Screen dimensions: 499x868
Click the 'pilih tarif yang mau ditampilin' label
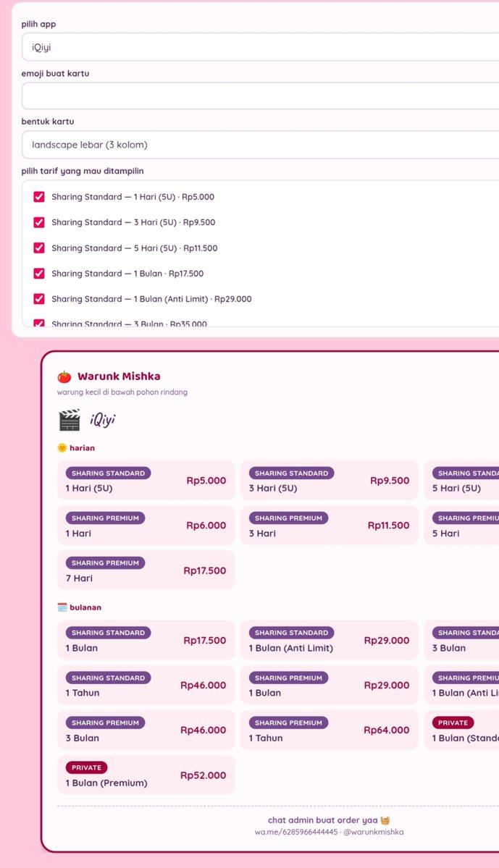(x=83, y=171)
